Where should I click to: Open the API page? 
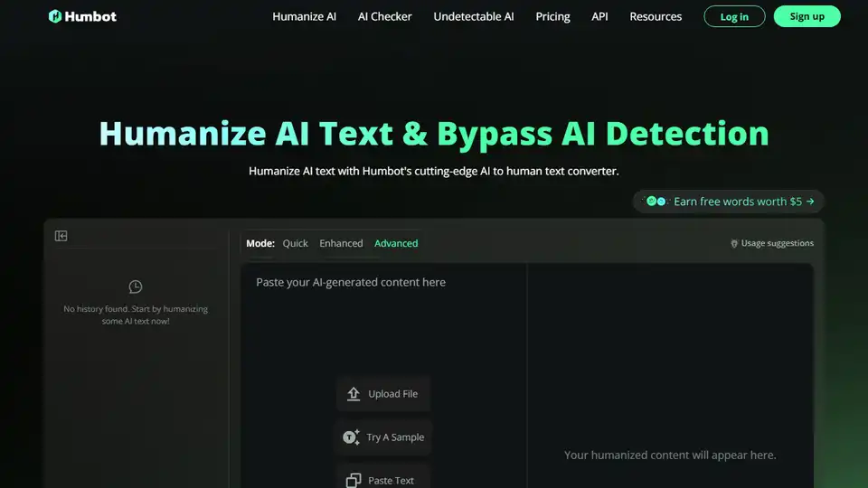pyautogui.click(x=599, y=16)
